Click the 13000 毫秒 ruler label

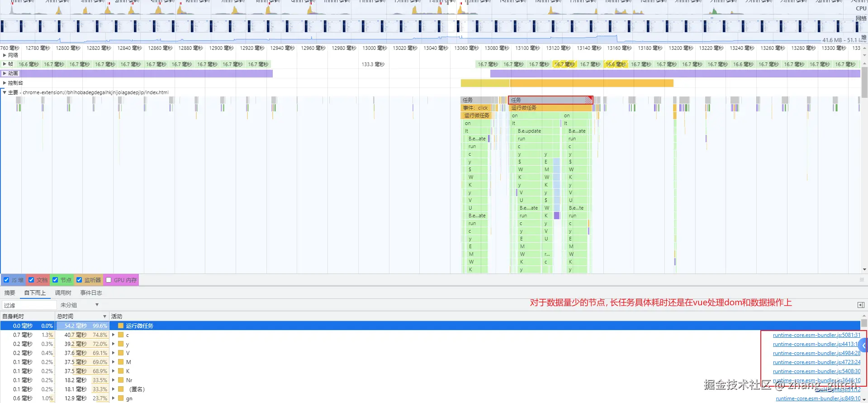click(375, 48)
